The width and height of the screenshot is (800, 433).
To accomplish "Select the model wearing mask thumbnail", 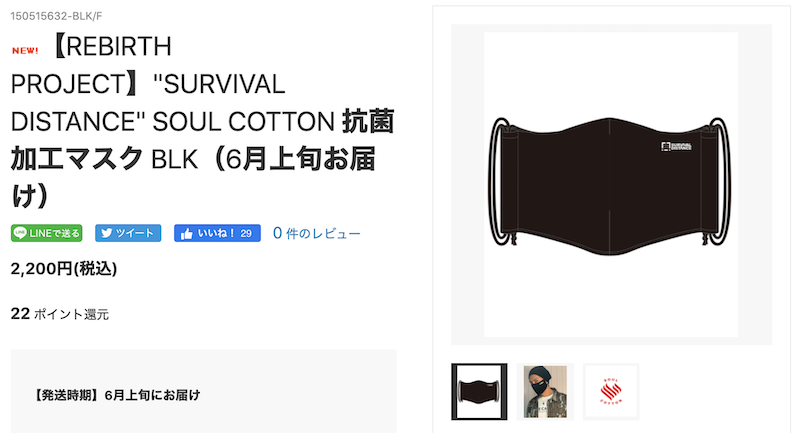I will tap(545, 392).
